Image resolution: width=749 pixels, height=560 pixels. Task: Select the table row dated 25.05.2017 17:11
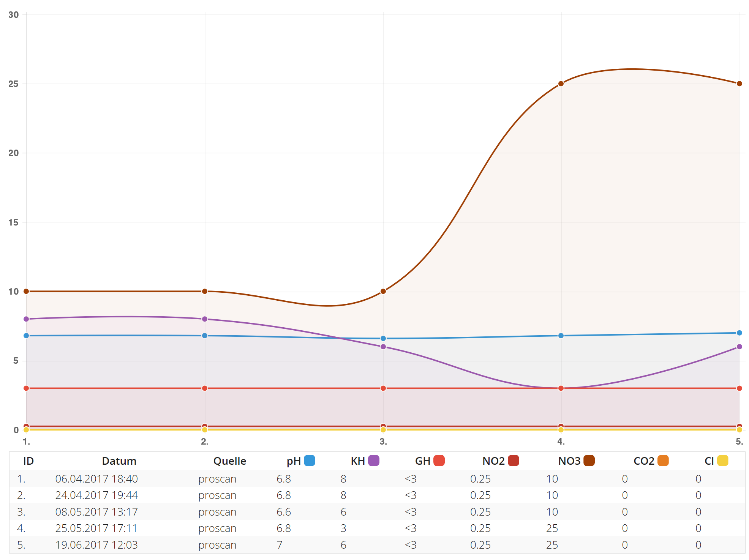pos(96,528)
